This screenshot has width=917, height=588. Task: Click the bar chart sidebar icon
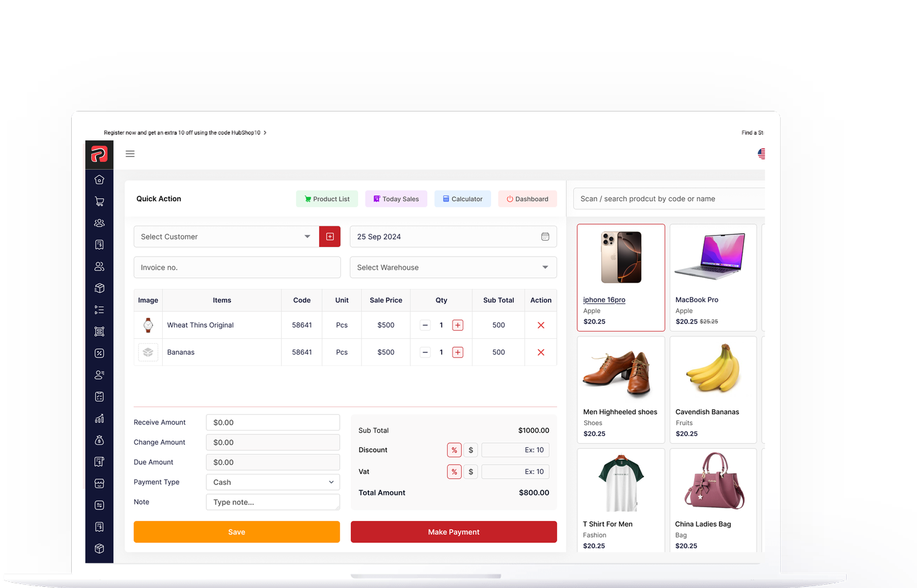(x=99, y=418)
